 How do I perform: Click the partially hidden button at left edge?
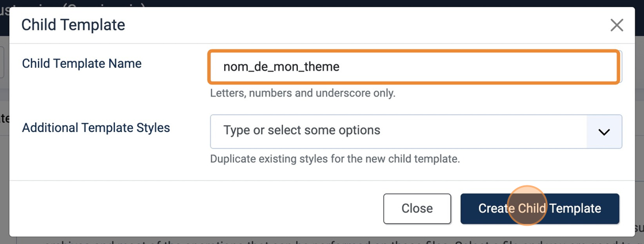tap(2, 62)
